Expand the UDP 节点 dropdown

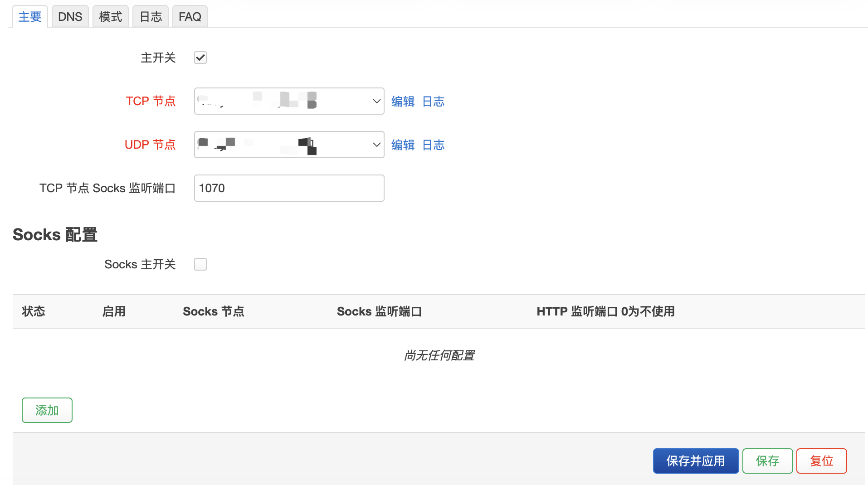[x=289, y=145]
